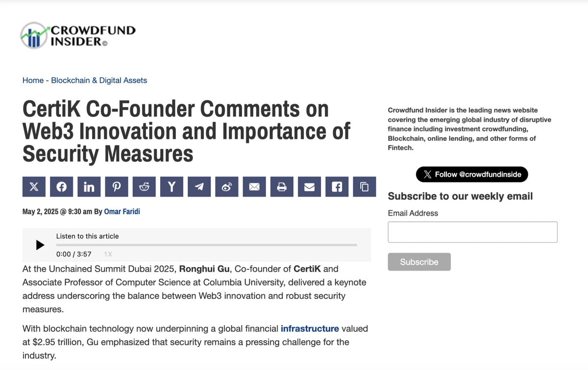588x370 pixels.
Task: Click the Crowdfund Insider logo
Action: click(x=78, y=35)
